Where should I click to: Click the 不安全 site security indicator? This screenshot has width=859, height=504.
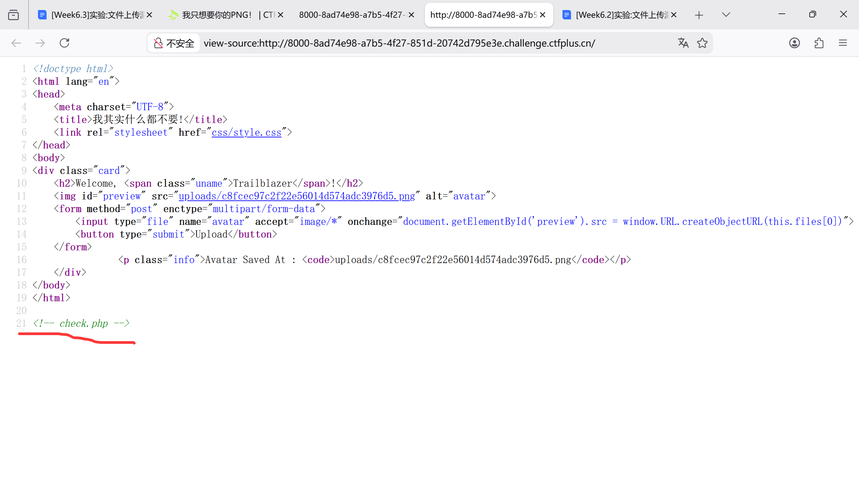tap(174, 43)
